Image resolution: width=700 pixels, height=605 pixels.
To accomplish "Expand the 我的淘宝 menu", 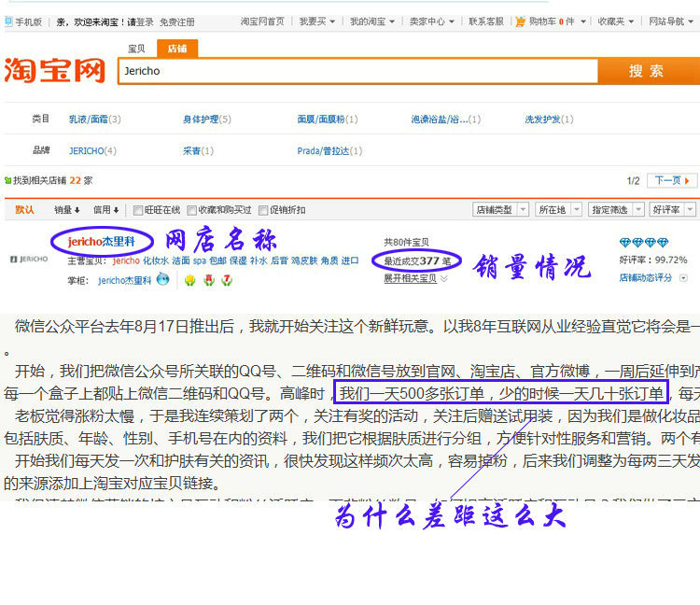I will [x=372, y=21].
